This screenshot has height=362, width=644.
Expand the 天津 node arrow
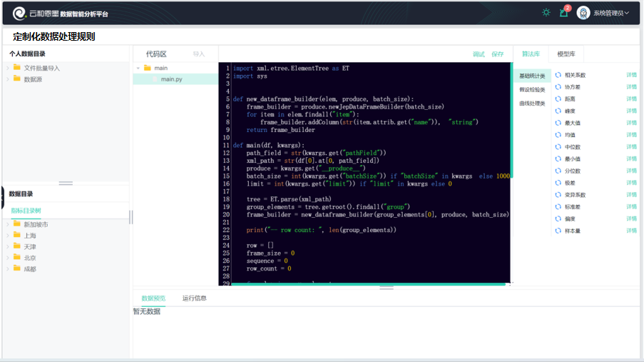point(8,246)
